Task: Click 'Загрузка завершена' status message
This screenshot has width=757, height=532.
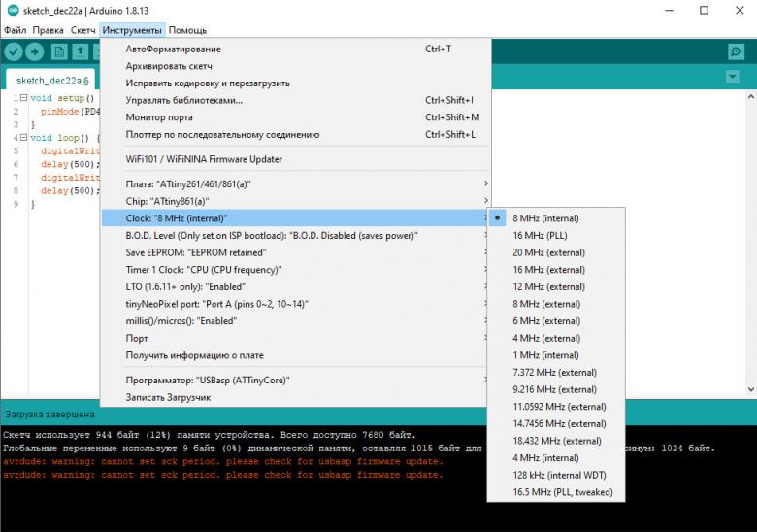Action: (x=50, y=415)
